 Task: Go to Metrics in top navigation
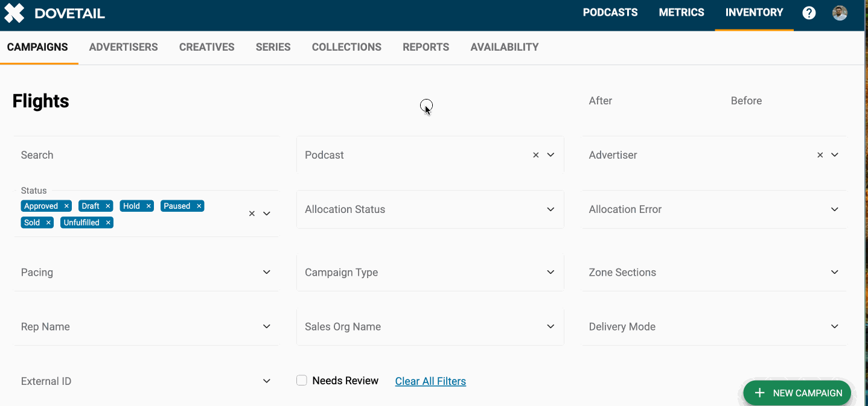tap(681, 13)
